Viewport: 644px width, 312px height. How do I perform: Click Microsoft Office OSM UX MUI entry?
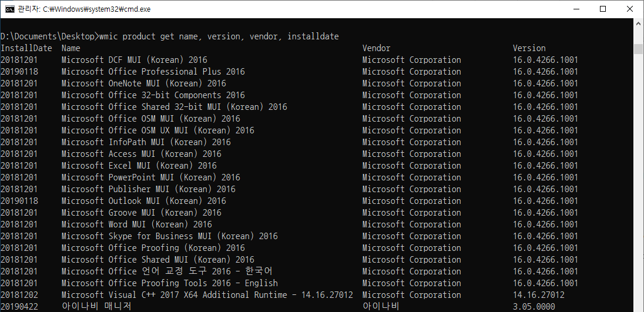pos(157,130)
